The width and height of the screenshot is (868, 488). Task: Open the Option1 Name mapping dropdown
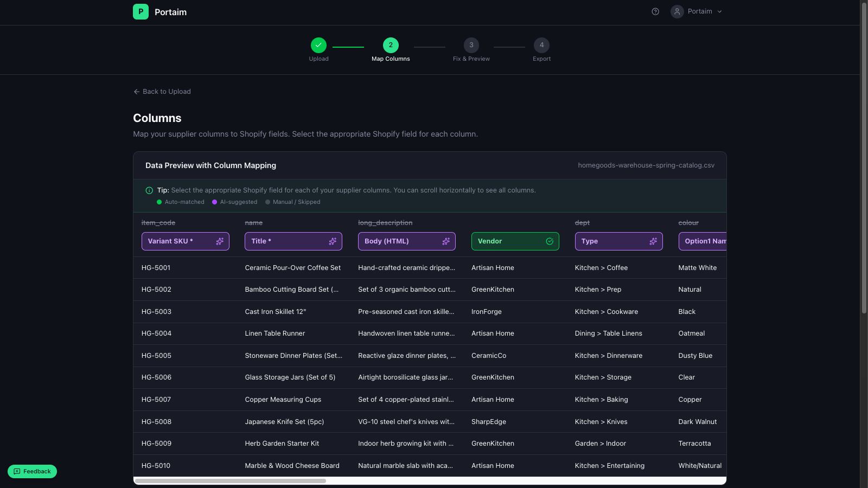(705, 241)
